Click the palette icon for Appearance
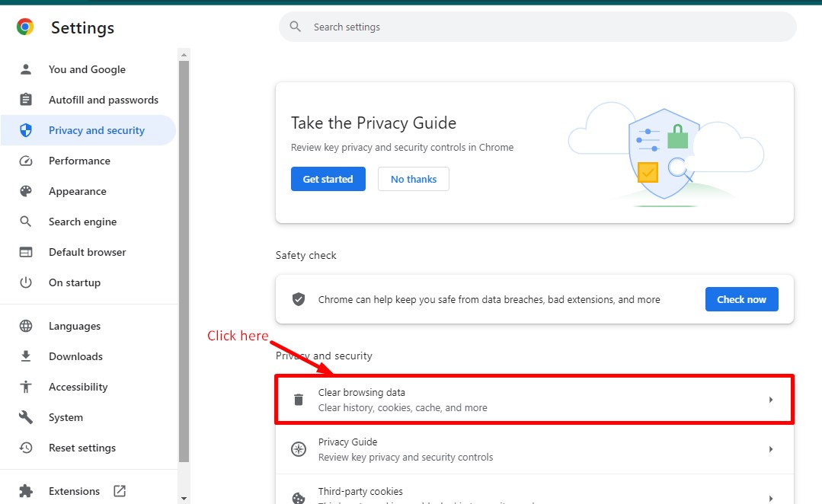The height and width of the screenshot is (504, 822). click(26, 191)
